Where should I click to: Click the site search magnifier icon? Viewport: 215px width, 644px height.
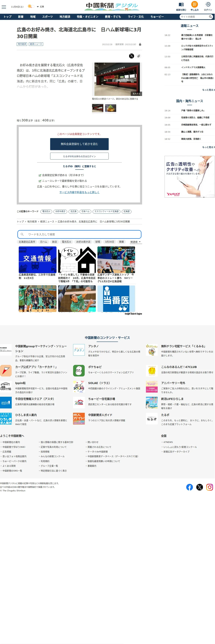(210, 17)
